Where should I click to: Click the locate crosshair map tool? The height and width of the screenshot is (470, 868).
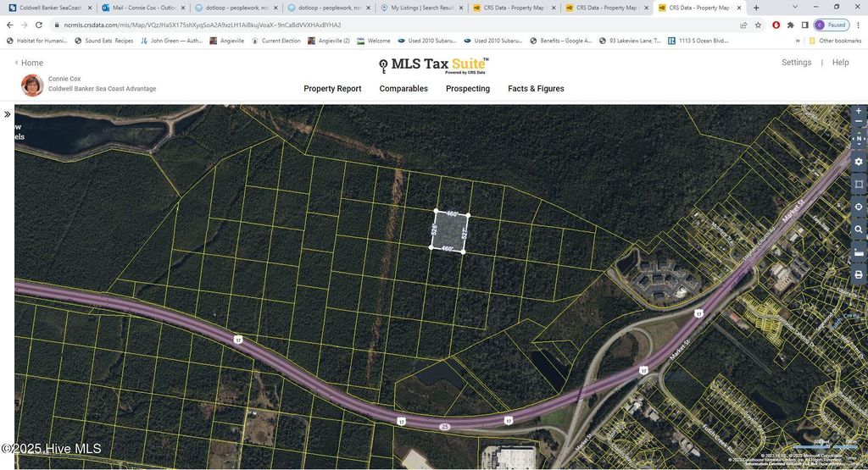tap(858, 207)
